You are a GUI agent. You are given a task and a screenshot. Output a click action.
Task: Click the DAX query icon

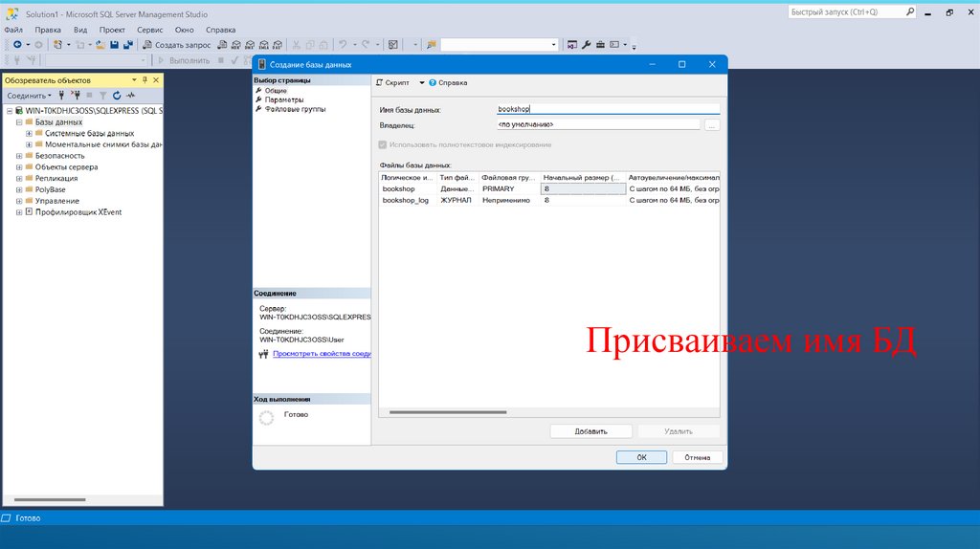[x=278, y=45]
